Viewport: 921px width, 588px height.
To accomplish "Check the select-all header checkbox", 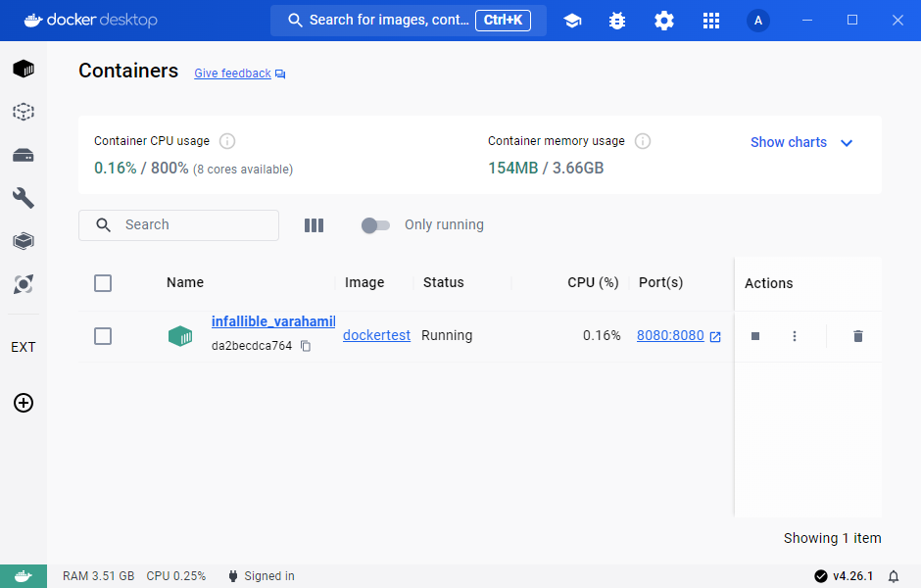I will pos(103,283).
